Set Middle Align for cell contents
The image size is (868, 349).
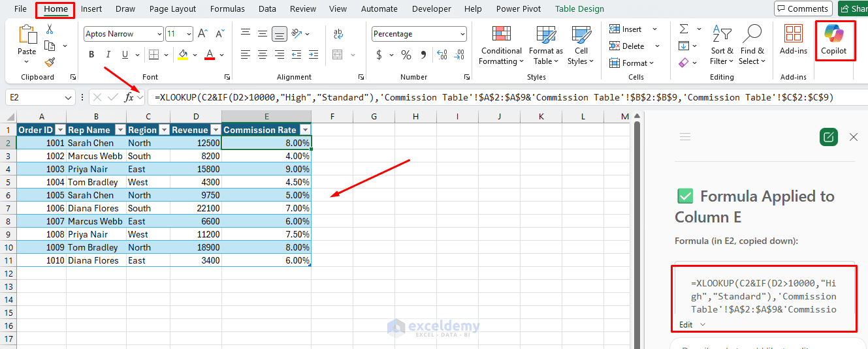(263, 33)
